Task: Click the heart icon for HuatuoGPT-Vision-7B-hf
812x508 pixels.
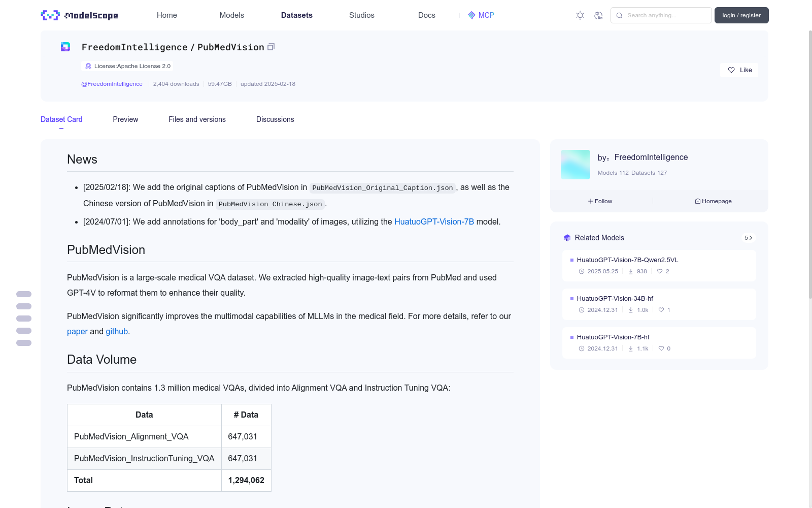Action: pyautogui.click(x=661, y=348)
